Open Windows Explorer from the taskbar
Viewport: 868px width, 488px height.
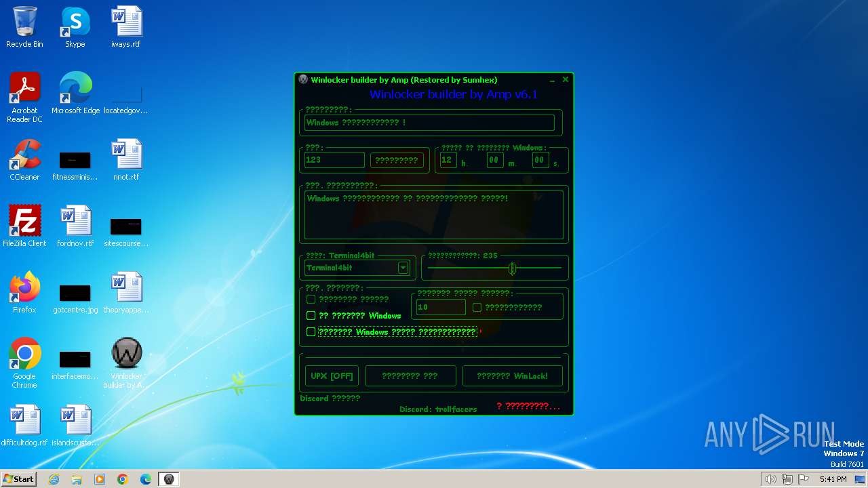click(x=77, y=479)
